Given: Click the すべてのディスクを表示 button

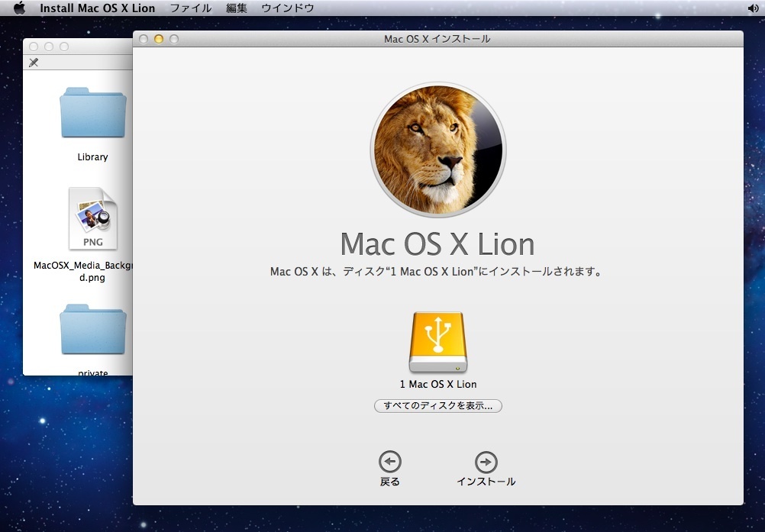Looking at the screenshot, I should click(438, 406).
